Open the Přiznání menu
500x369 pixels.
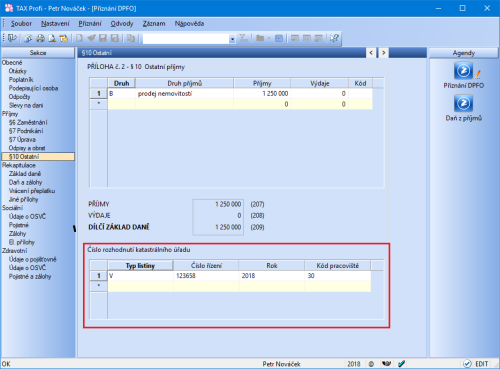(x=90, y=24)
